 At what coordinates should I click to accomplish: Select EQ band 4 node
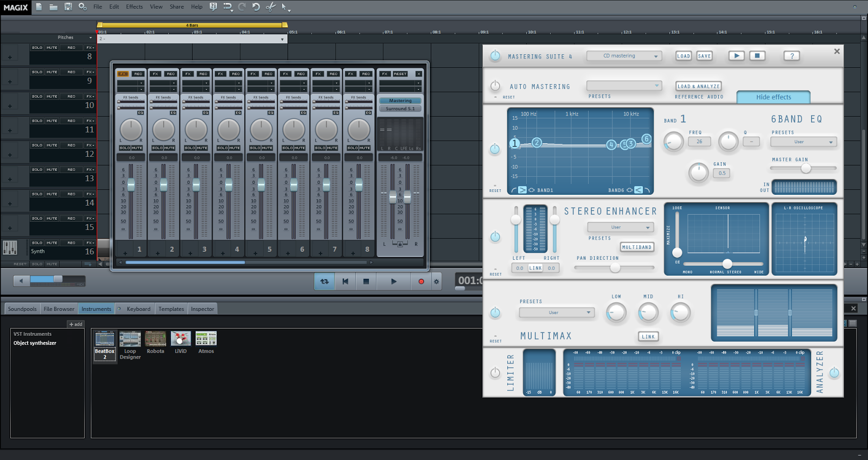click(x=611, y=144)
